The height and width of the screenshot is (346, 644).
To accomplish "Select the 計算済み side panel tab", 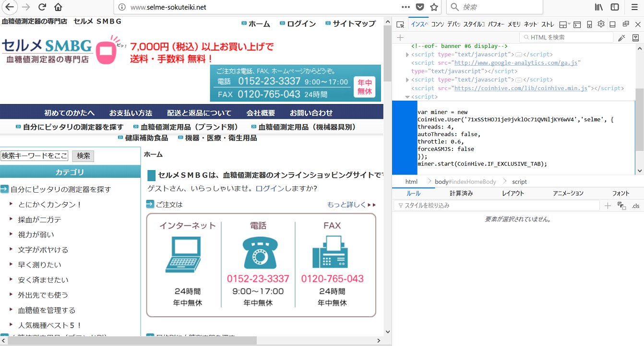I will (x=461, y=194).
